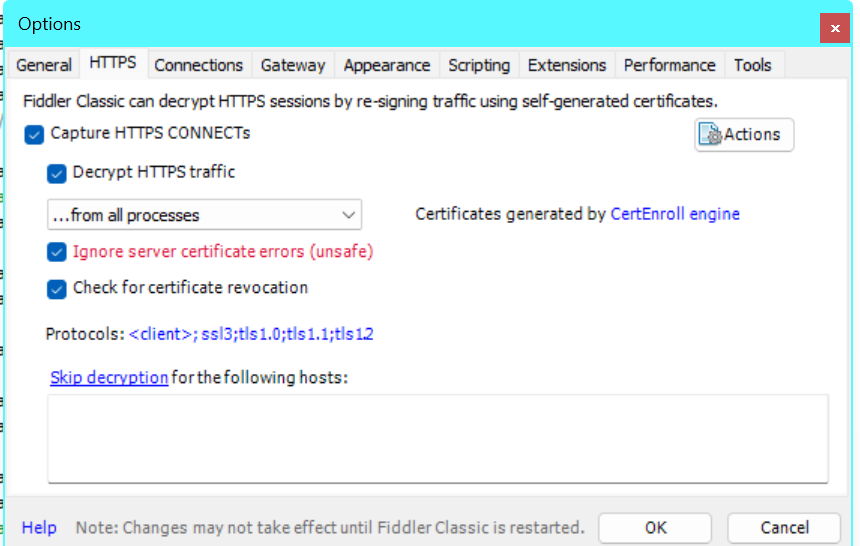Dismiss dialog with Cancel button

click(784, 528)
